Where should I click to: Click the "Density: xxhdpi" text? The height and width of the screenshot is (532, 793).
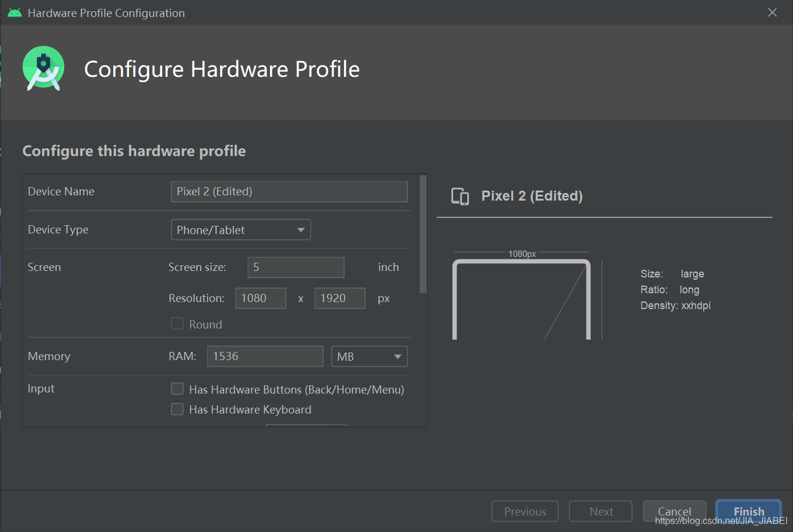[x=676, y=306]
